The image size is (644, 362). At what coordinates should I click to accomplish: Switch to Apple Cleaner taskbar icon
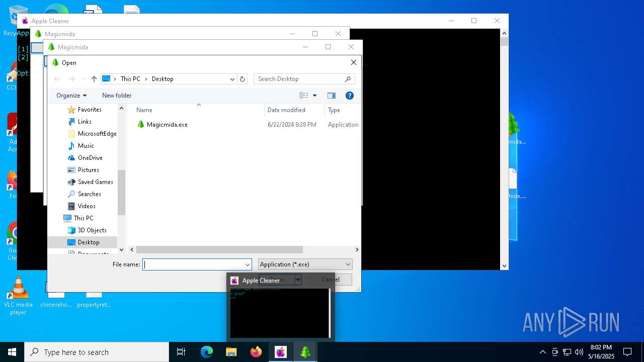[x=281, y=352]
